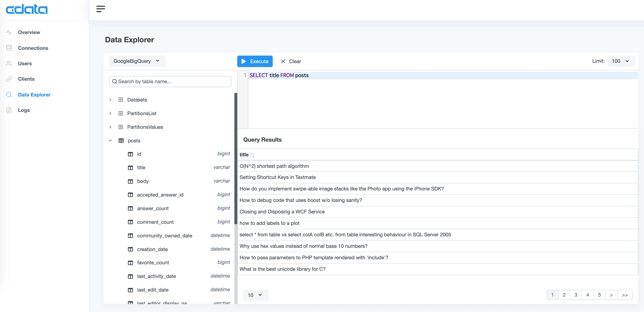Collapse the posts tree node

[x=110, y=141]
